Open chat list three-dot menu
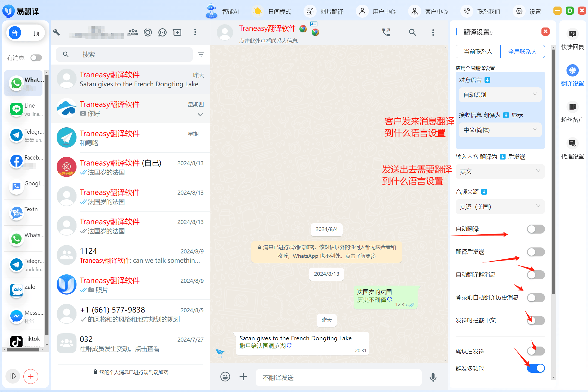This screenshot has height=392, width=588. click(195, 32)
